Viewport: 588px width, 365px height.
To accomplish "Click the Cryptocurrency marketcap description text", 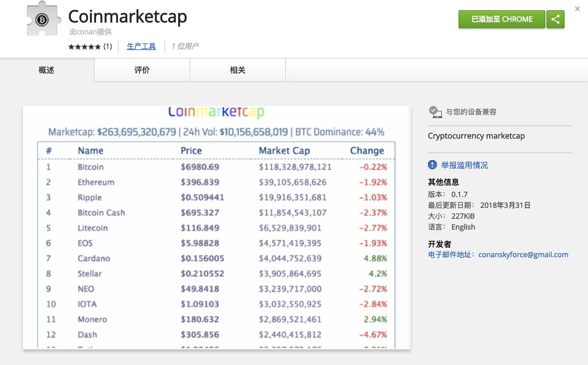I will coord(476,136).
